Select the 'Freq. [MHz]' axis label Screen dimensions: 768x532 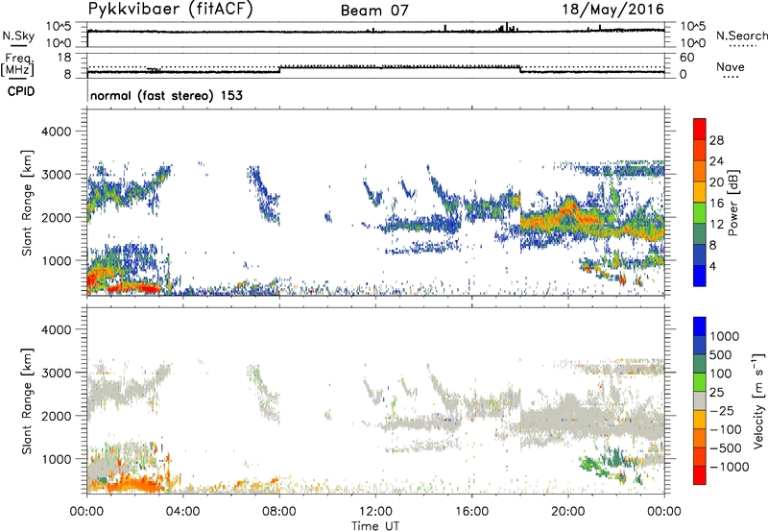pyautogui.click(x=18, y=65)
